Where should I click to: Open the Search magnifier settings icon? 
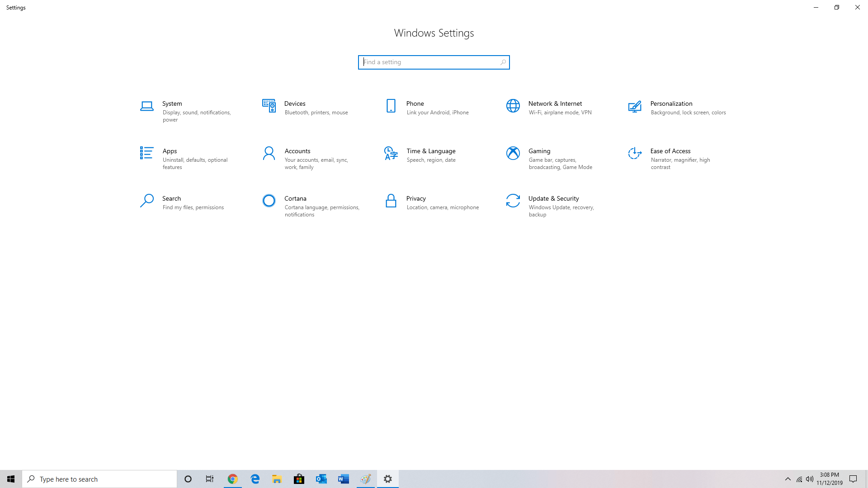(146, 201)
